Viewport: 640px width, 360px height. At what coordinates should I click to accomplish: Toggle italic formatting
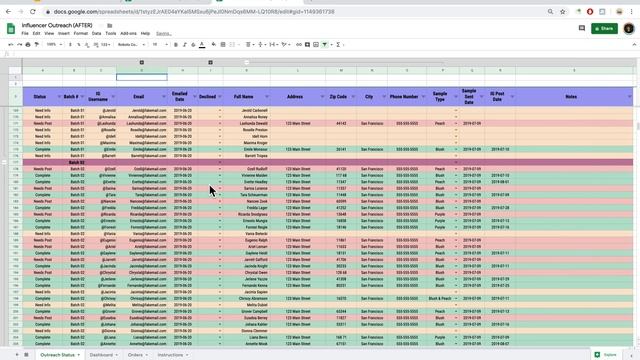point(184,44)
